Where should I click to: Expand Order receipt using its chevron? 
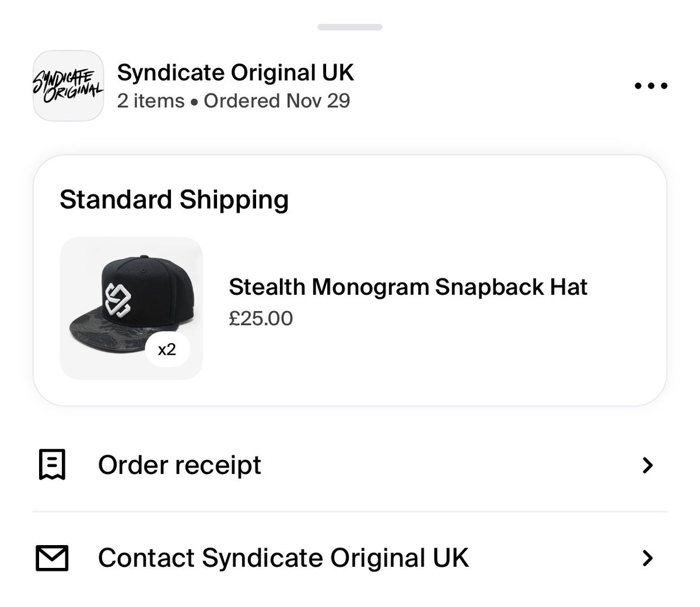[x=647, y=465]
